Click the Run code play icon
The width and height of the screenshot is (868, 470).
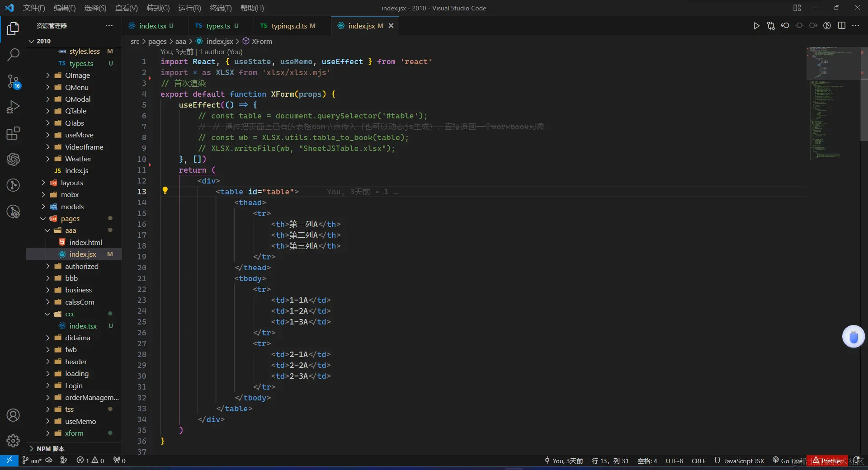coord(756,26)
